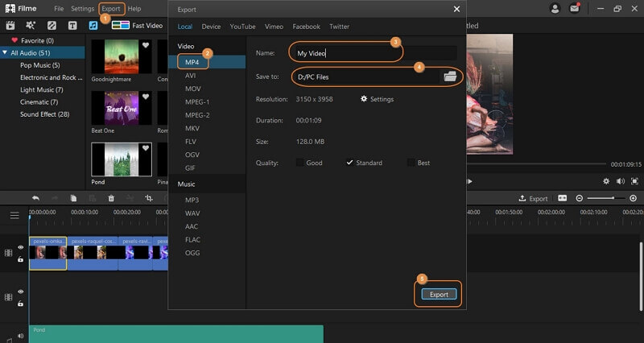Open the Transitions library icon
Screen dimensions: 644x343
52,26
